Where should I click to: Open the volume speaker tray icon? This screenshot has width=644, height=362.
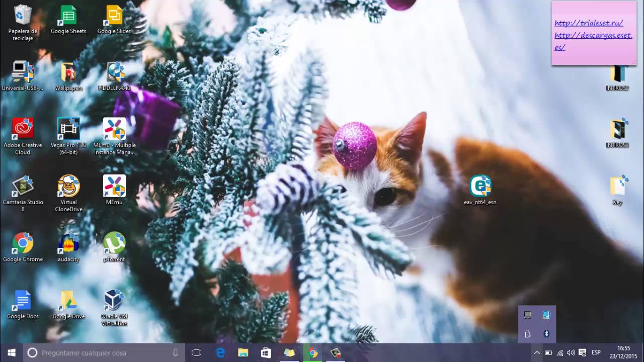click(x=571, y=353)
